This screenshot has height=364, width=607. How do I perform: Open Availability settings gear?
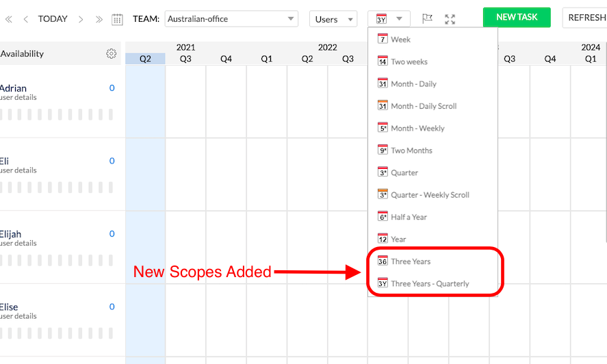pos(112,54)
